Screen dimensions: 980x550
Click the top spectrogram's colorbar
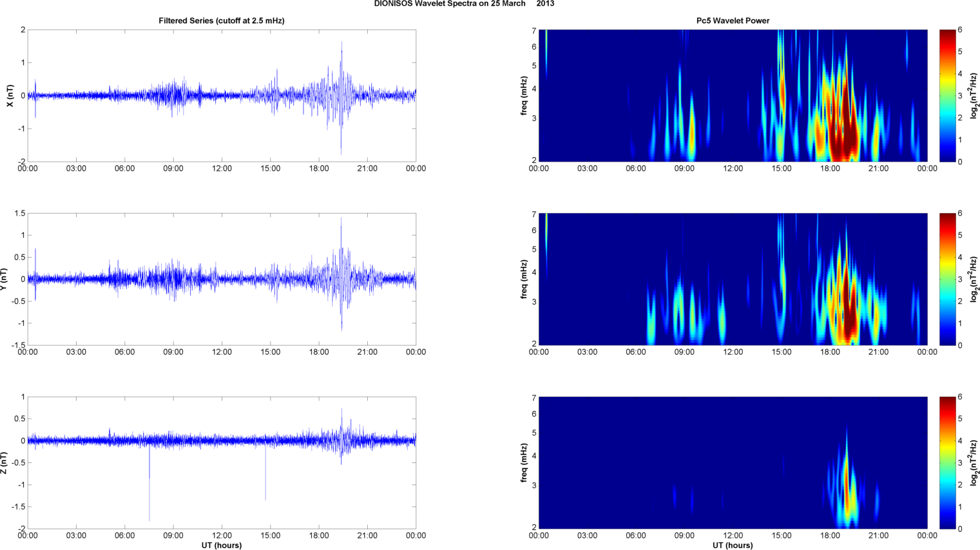pos(947,96)
